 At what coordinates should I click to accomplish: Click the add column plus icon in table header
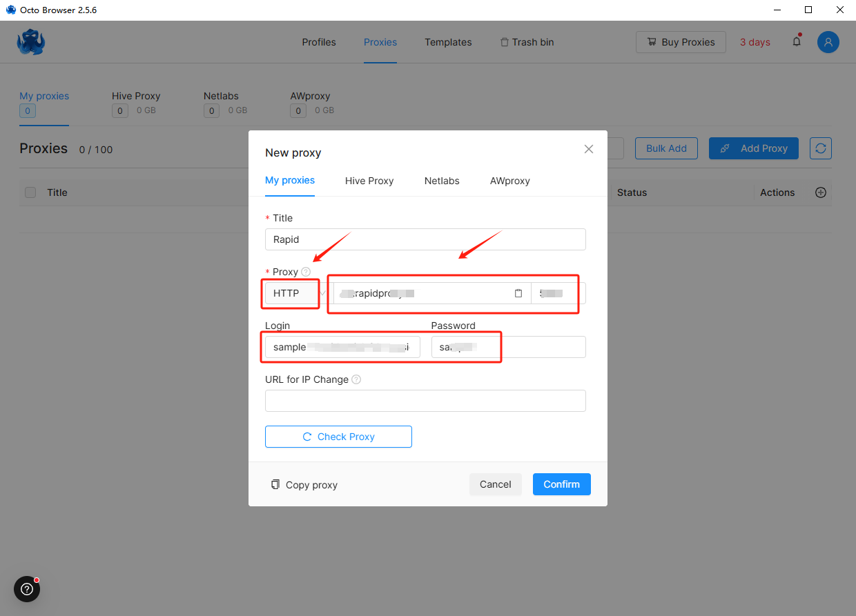pos(821,192)
